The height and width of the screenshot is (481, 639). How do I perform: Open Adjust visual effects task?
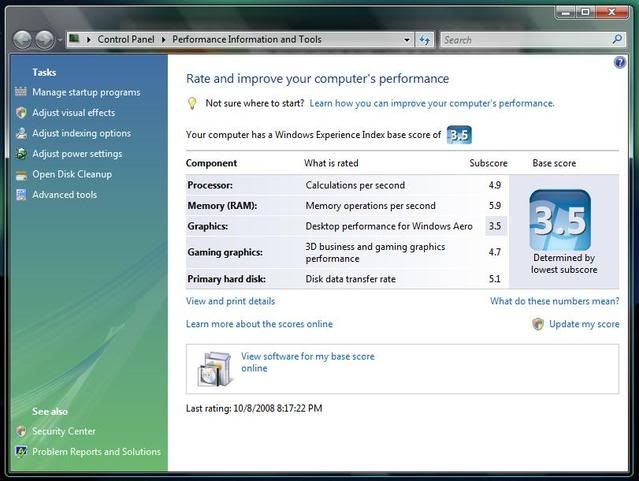(74, 113)
